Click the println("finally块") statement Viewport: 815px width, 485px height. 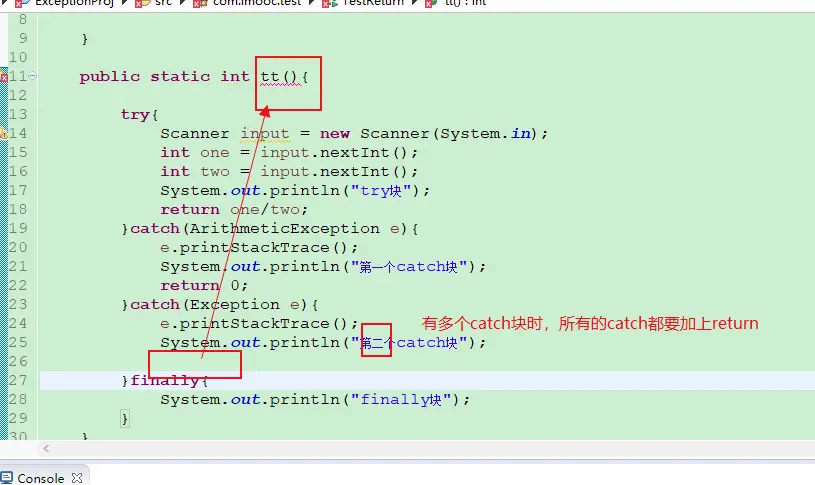[x=315, y=399]
